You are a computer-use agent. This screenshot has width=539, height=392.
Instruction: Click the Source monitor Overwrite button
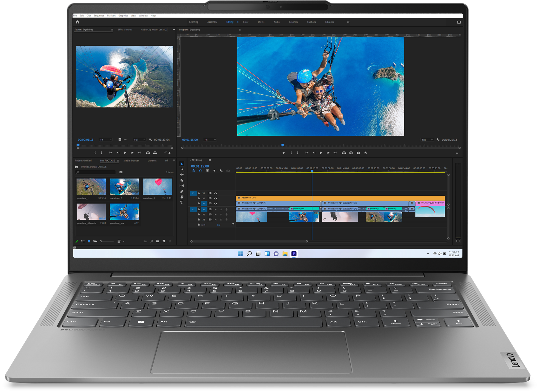pos(155,153)
